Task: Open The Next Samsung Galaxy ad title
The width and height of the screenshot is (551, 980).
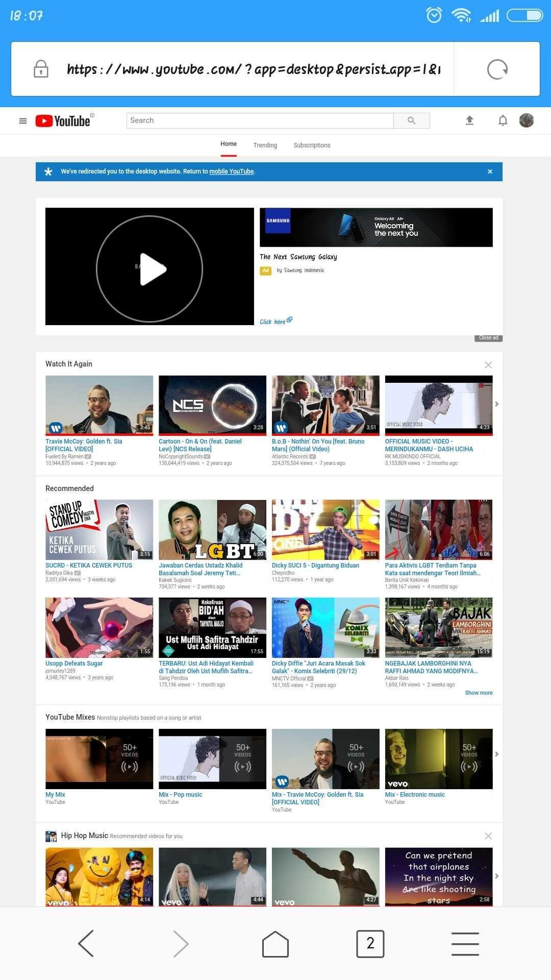Action: pyautogui.click(x=298, y=257)
